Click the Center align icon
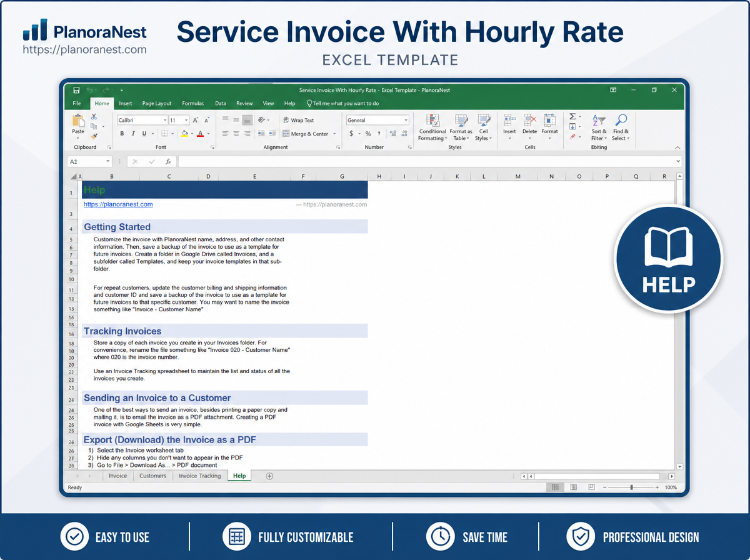Screen dimensions: 750x560 tap(236, 134)
